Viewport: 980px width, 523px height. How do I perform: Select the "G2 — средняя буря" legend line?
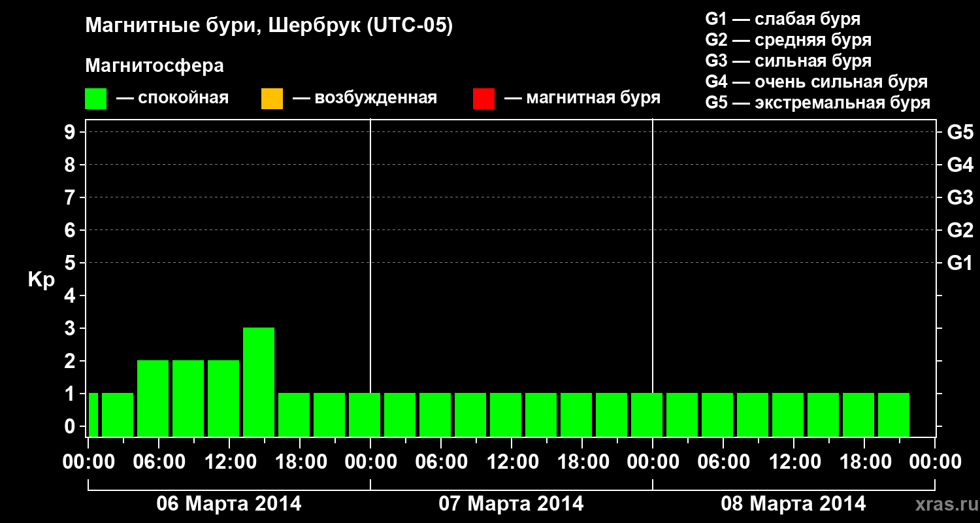[789, 40]
